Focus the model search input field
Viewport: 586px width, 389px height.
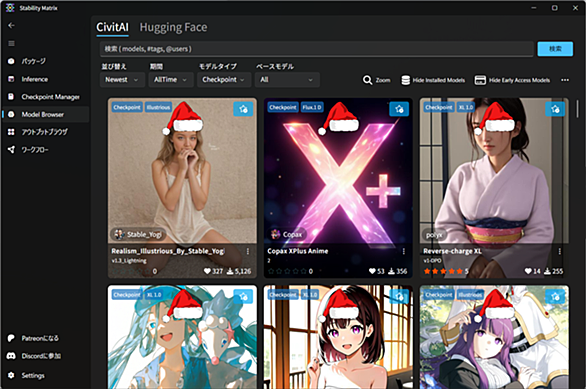pos(317,49)
